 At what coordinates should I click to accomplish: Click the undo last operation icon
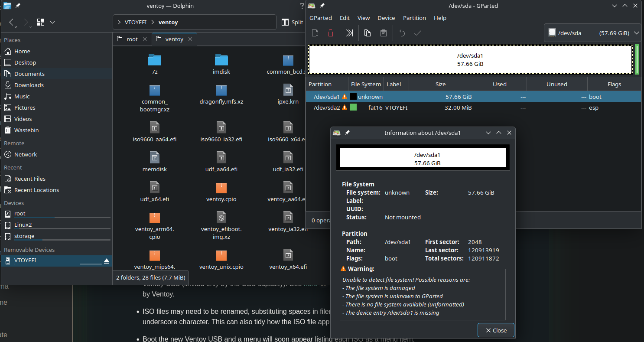click(402, 33)
